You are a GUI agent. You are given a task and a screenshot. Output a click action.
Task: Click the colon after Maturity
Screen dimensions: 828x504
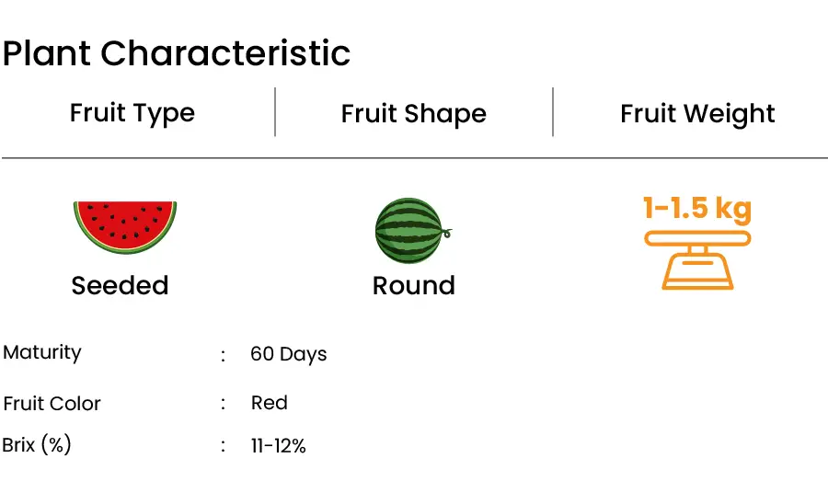coord(223,356)
